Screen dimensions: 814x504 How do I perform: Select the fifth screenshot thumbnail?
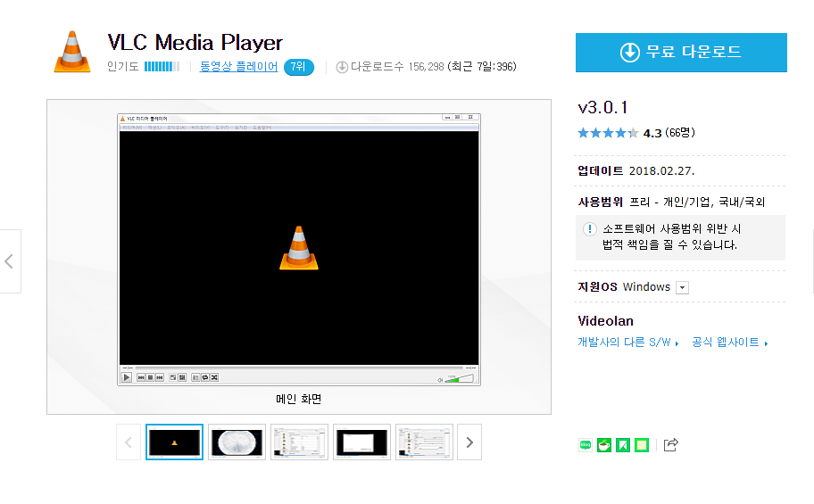coord(424,442)
